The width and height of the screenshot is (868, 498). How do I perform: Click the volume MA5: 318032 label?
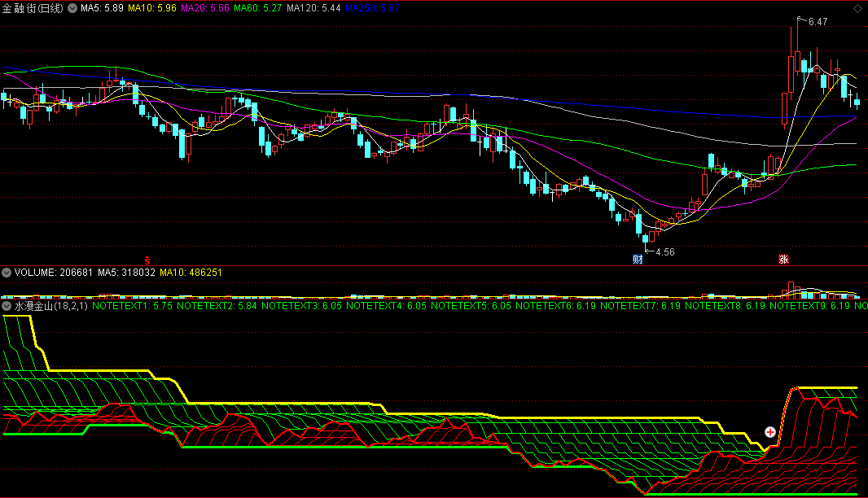[x=126, y=273]
